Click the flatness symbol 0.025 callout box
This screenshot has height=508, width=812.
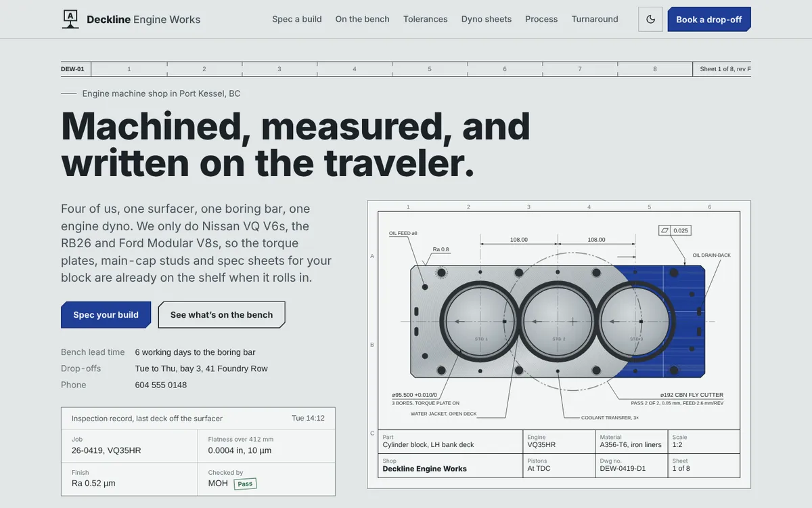click(x=675, y=230)
